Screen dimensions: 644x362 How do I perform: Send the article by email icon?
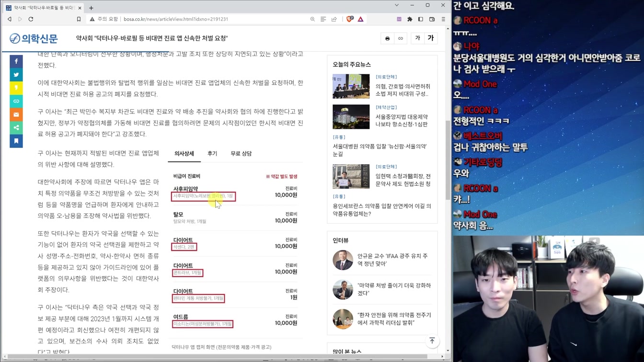pyautogui.click(x=16, y=115)
